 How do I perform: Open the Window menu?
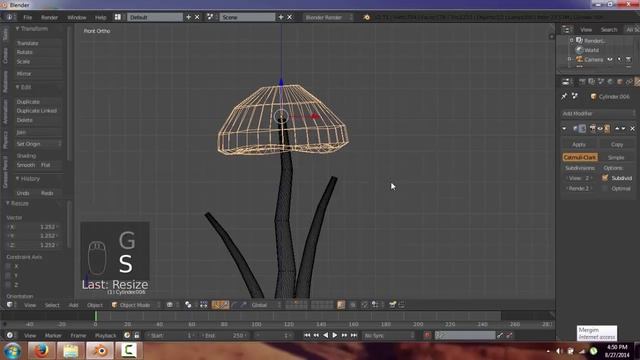click(x=77, y=18)
